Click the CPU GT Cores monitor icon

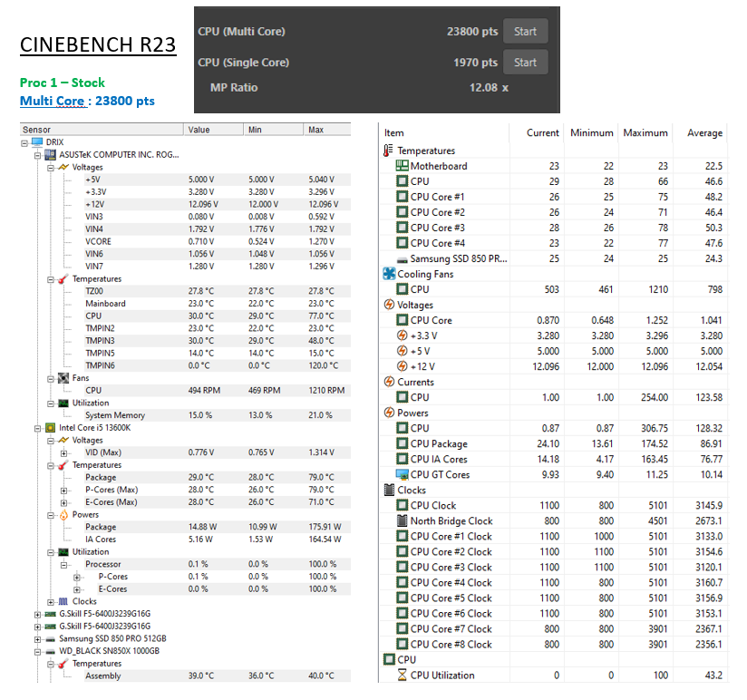click(403, 474)
